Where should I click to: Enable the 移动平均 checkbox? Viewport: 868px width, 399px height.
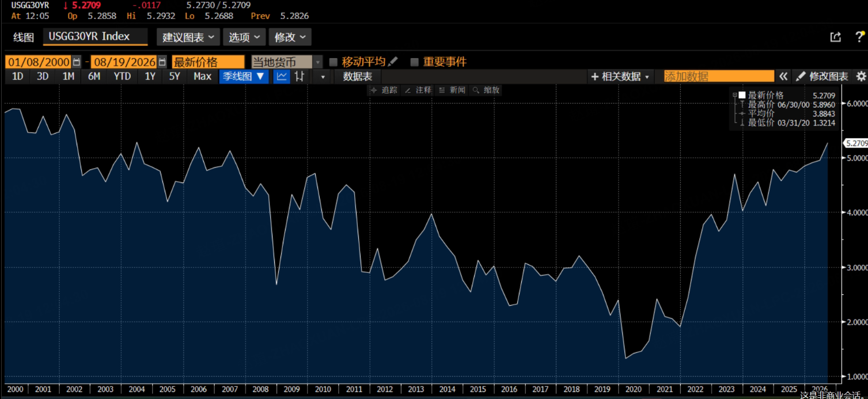333,62
